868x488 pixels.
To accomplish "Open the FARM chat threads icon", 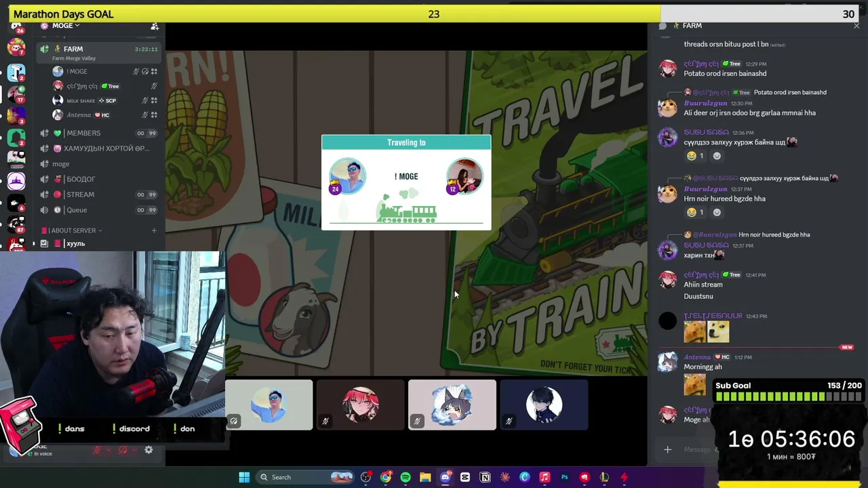I will pyautogui.click(x=663, y=26).
